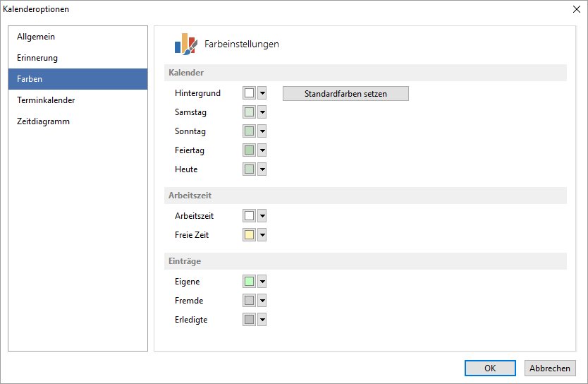Image resolution: width=588 pixels, height=384 pixels.
Task: Click the Freie Zeit yellow swatch
Action: tap(249, 235)
